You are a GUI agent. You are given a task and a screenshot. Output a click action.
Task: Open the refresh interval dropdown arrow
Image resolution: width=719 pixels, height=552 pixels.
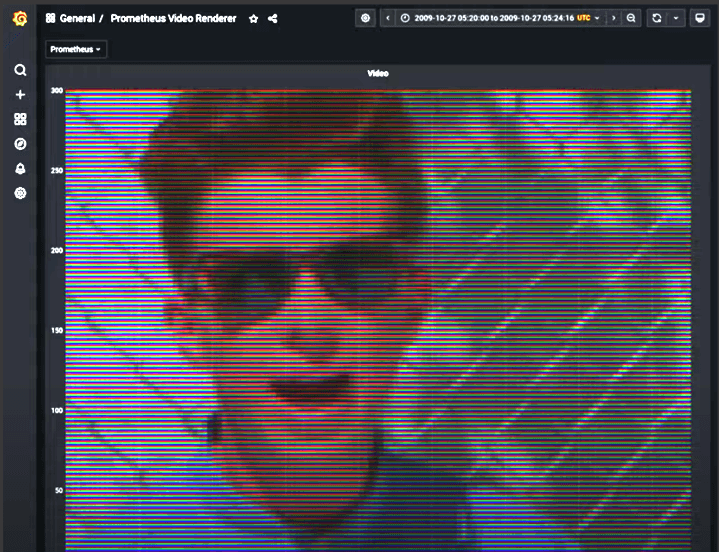click(676, 18)
